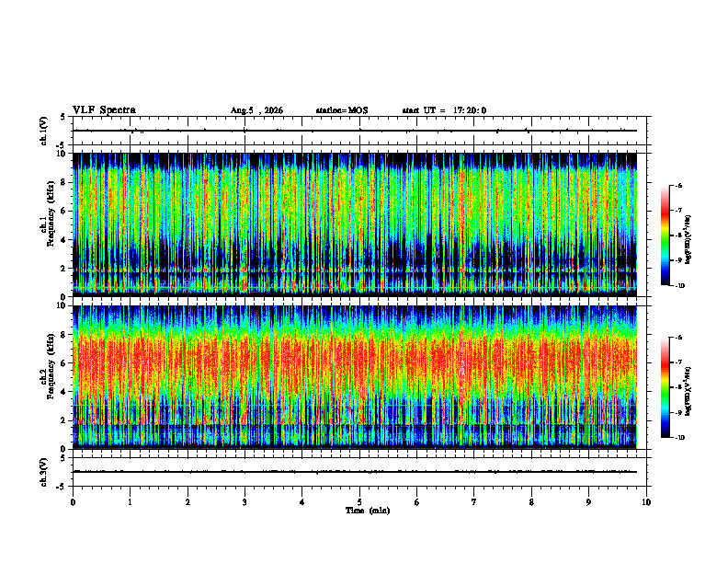
Task: Click time axis tick label "5"
Action: tap(359, 502)
